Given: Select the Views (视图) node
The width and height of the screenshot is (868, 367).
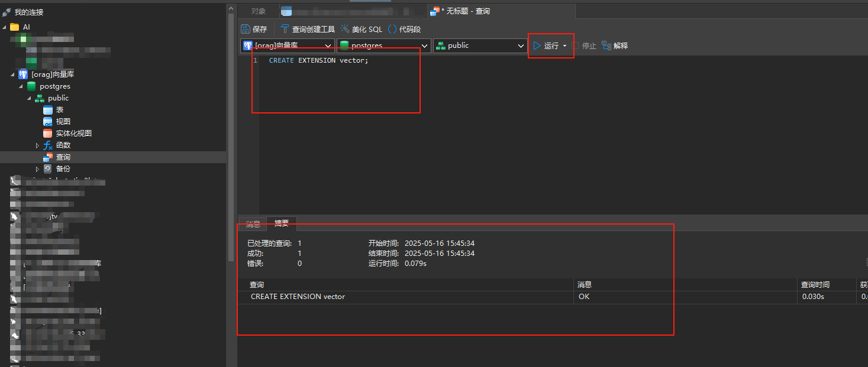Looking at the screenshot, I should (63, 122).
